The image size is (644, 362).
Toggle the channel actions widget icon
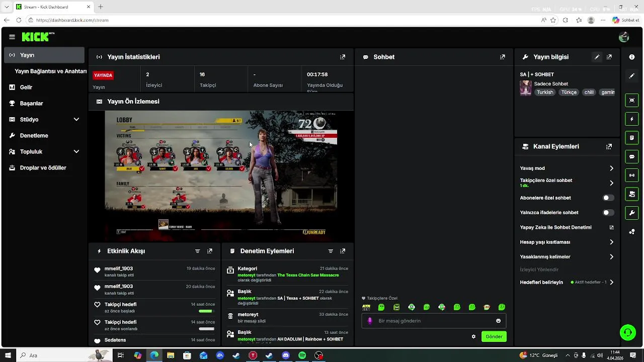(632, 194)
